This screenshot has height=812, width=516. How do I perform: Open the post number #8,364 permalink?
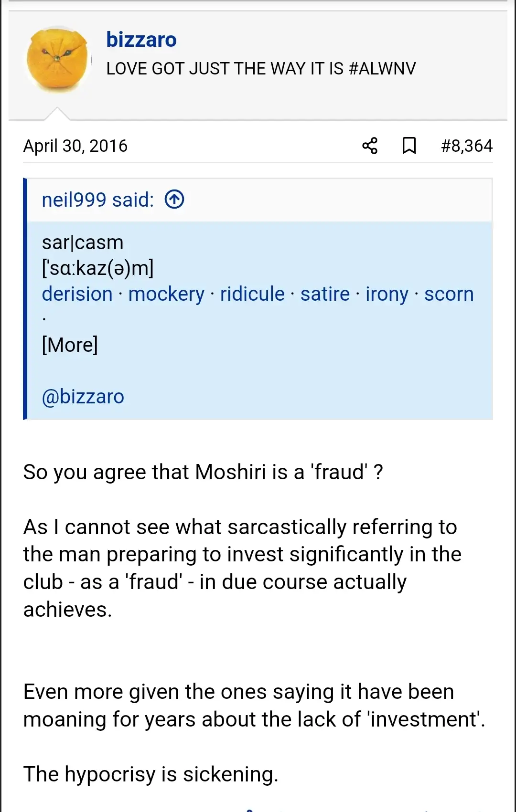(466, 146)
